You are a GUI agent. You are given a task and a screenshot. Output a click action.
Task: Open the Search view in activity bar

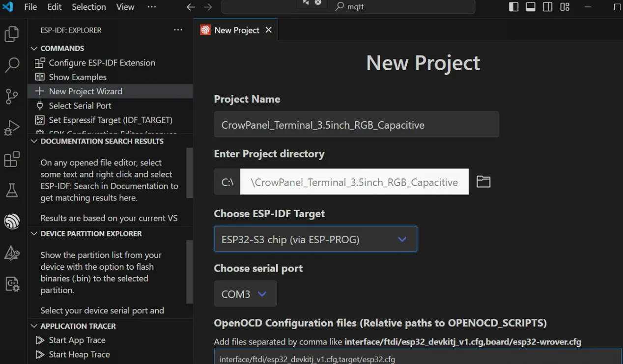[x=12, y=65]
